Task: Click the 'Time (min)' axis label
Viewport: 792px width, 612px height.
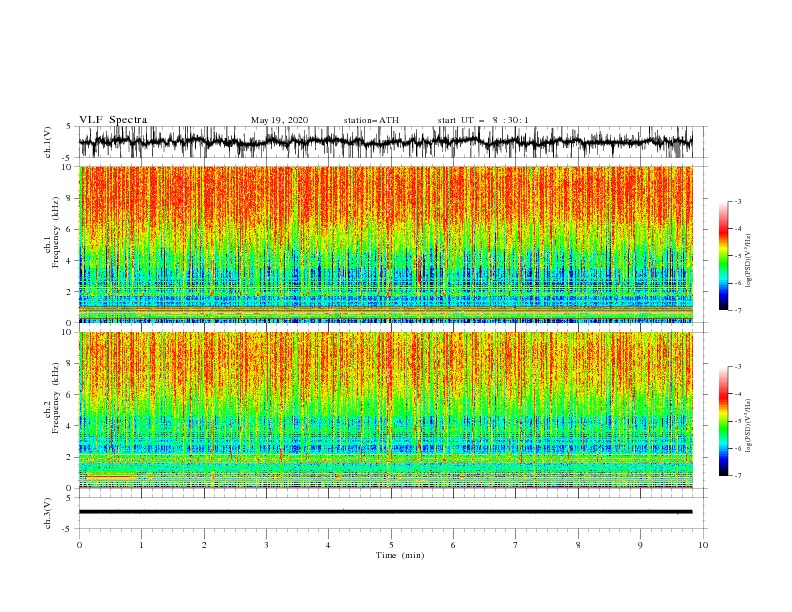Action: 400,555
